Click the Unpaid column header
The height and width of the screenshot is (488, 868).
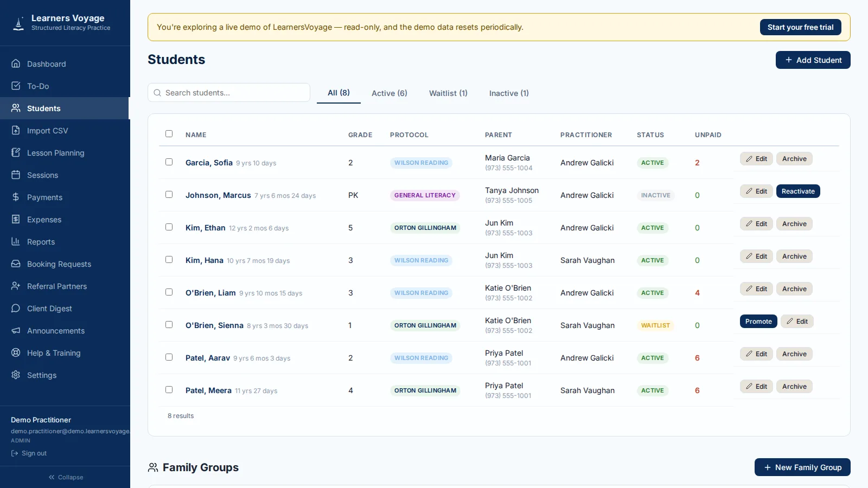708,135
